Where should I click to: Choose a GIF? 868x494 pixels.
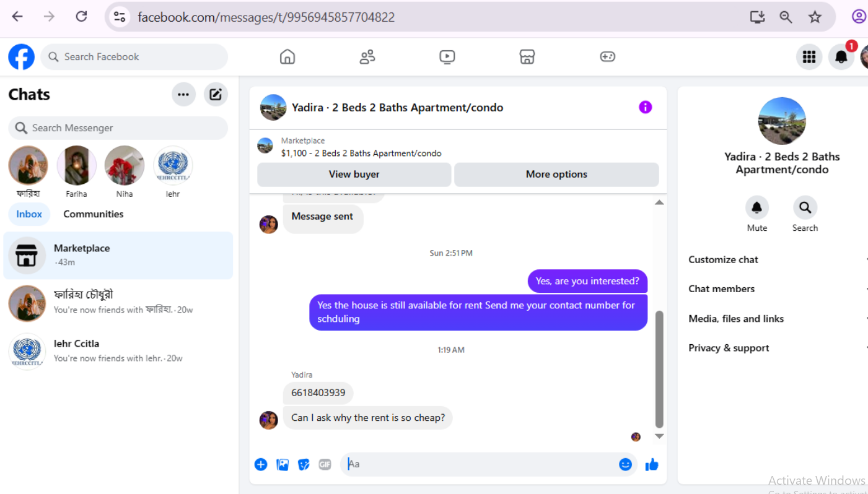[x=325, y=464]
